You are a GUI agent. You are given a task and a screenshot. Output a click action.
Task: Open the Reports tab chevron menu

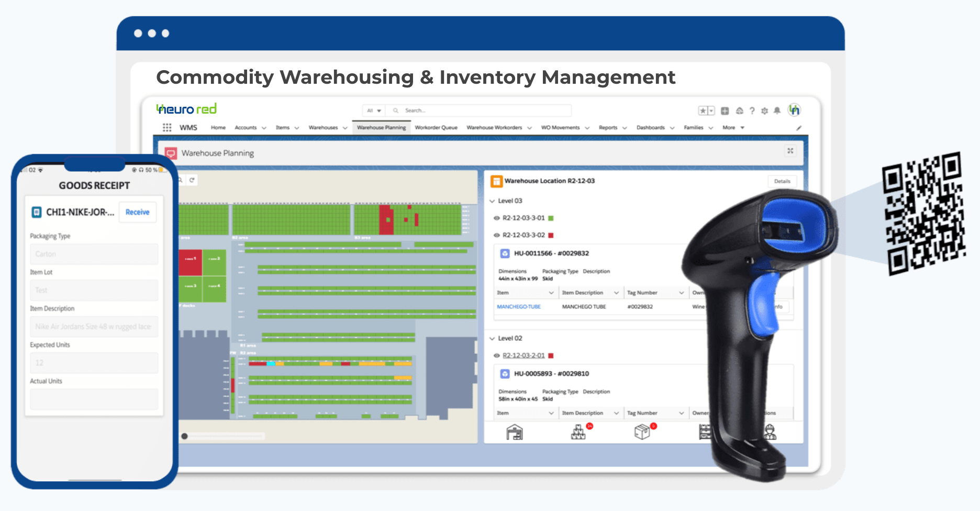point(625,128)
